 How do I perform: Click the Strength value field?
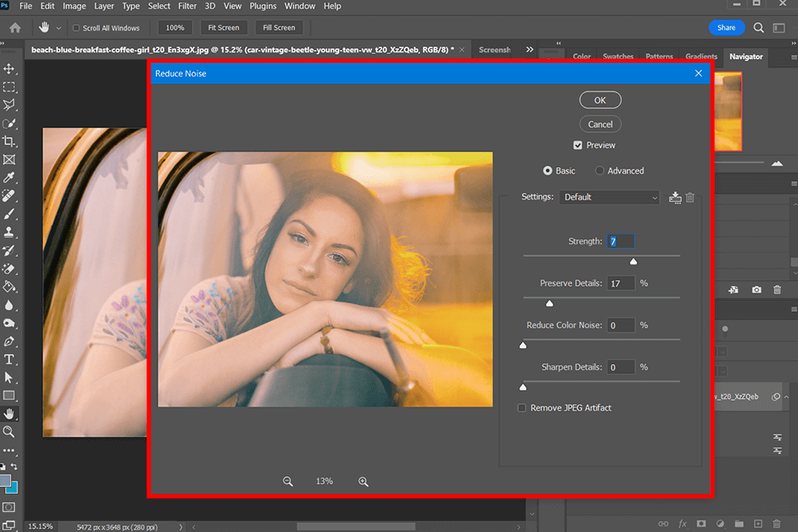click(621, 241)
